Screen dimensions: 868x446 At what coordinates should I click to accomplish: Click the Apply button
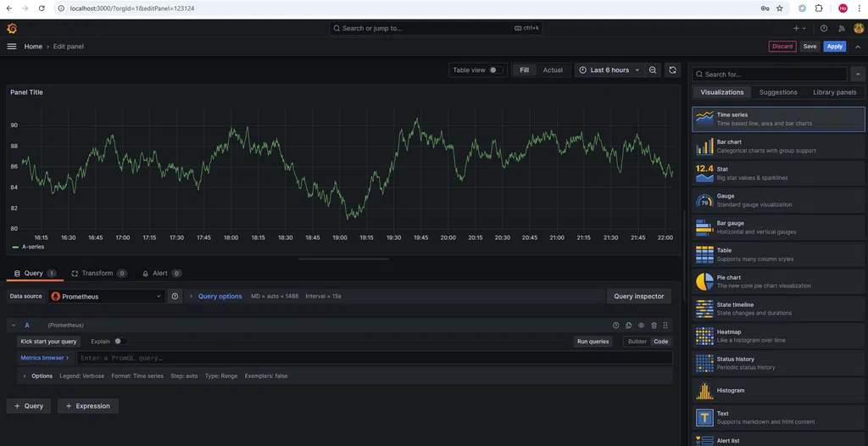[835, 47]
